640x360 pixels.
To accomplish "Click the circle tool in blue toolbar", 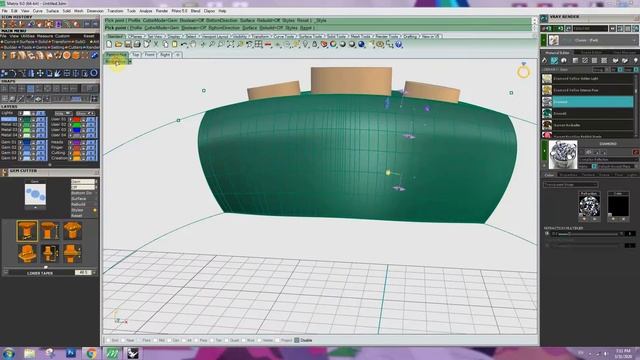I will point(94,73).
